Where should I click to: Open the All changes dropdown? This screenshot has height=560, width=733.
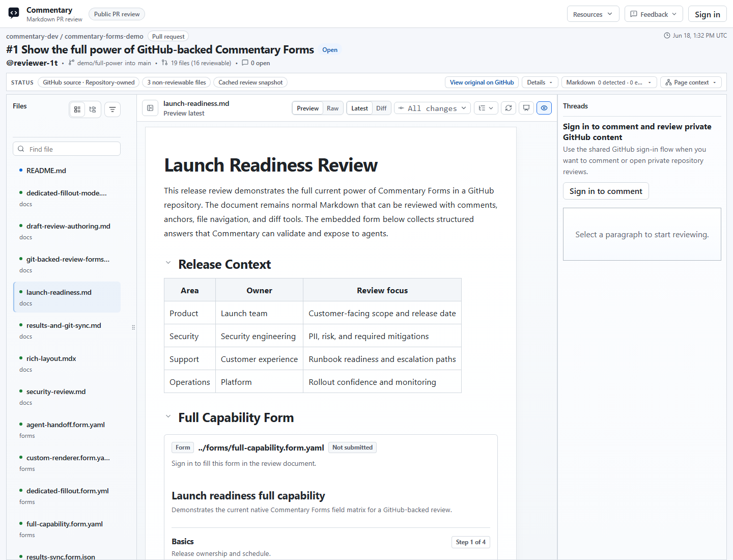coord(432,108)
